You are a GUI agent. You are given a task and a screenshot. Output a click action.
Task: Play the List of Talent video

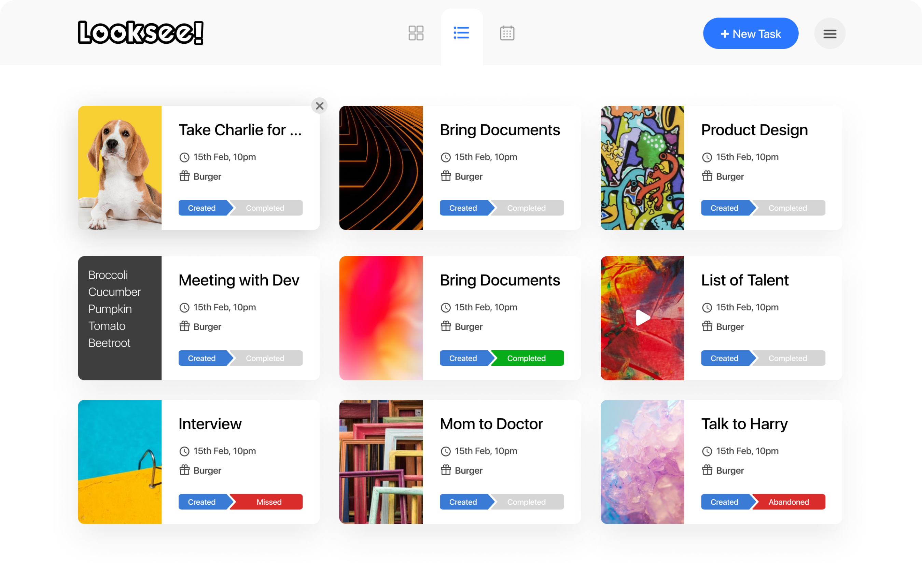pos(642,318)
